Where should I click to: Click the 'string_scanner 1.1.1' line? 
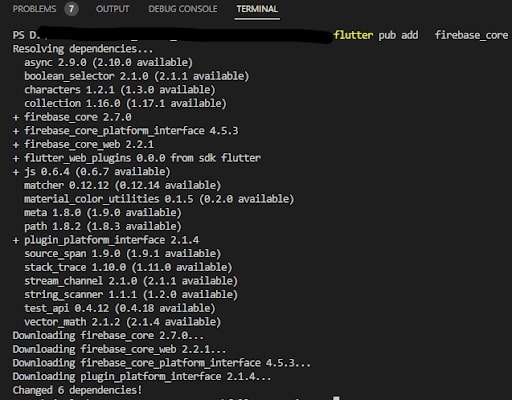pos(131,295)
